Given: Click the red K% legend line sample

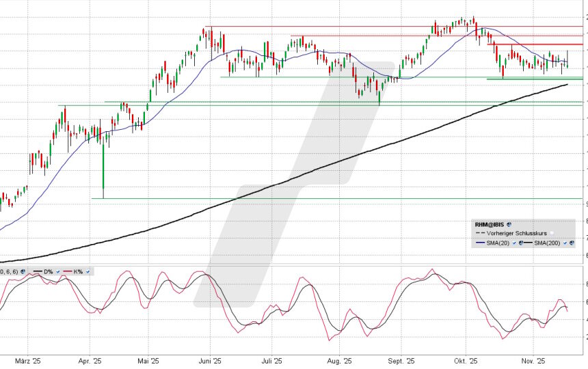Looking at the screenshot, I should 67,271.
